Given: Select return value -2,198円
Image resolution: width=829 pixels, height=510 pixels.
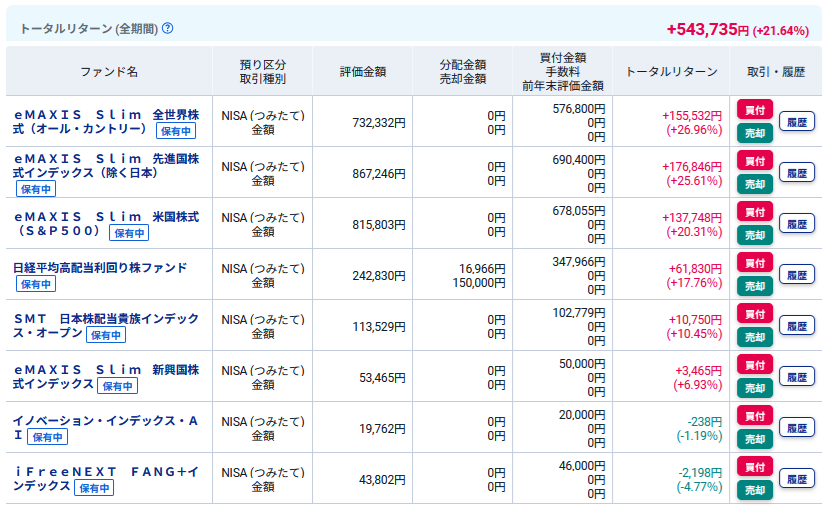Looking at the screenshot, I should [700, 472].
